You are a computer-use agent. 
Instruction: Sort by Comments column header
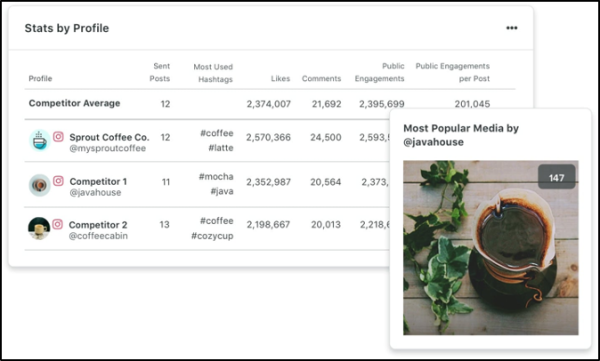coord(321,78)
